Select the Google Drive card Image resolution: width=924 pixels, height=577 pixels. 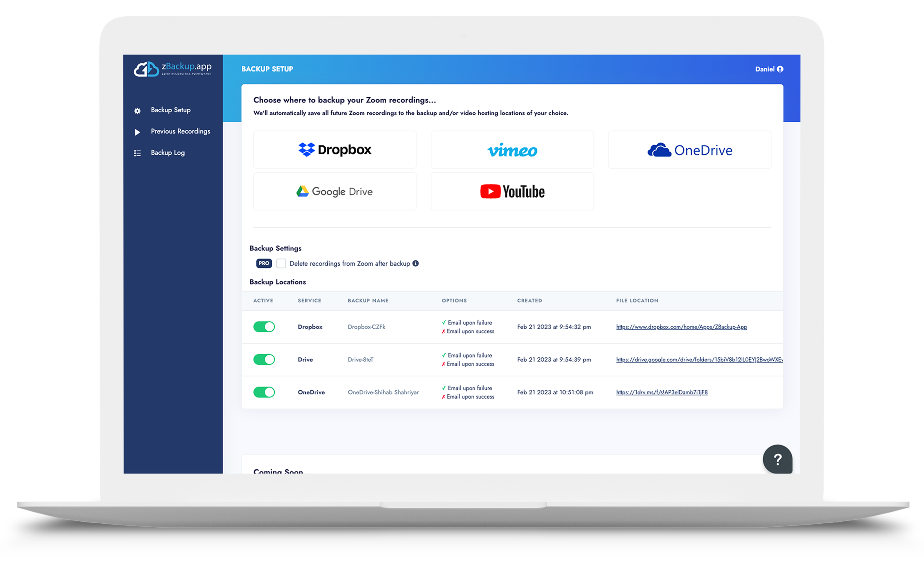point(335,192)
